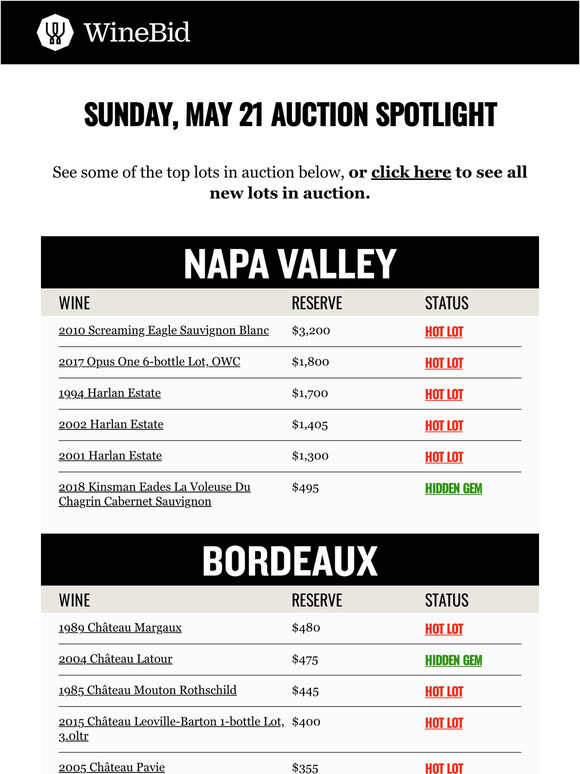
Task: Click HIDDEN GEM status for Kinsman Eades
Action: [454, 488]
